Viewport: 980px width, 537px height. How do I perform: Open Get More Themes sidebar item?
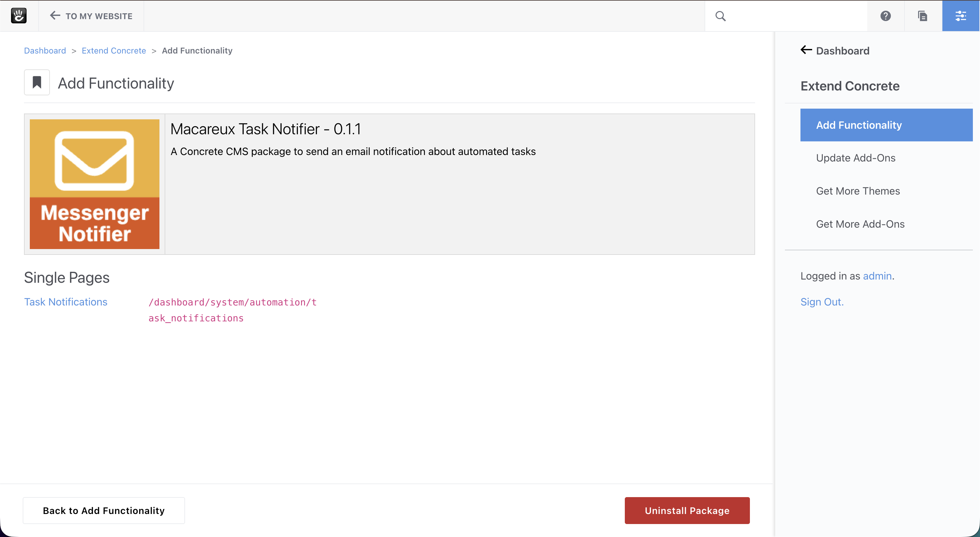(x=857, y=191)
